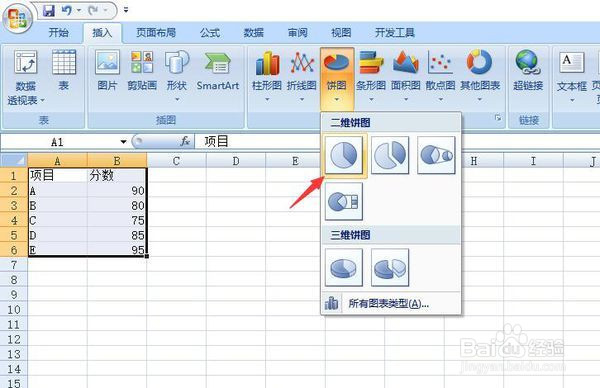Open 所有图表类型 all chart types
The height and width of the screenshot is (388, 600).
(391, 304)
